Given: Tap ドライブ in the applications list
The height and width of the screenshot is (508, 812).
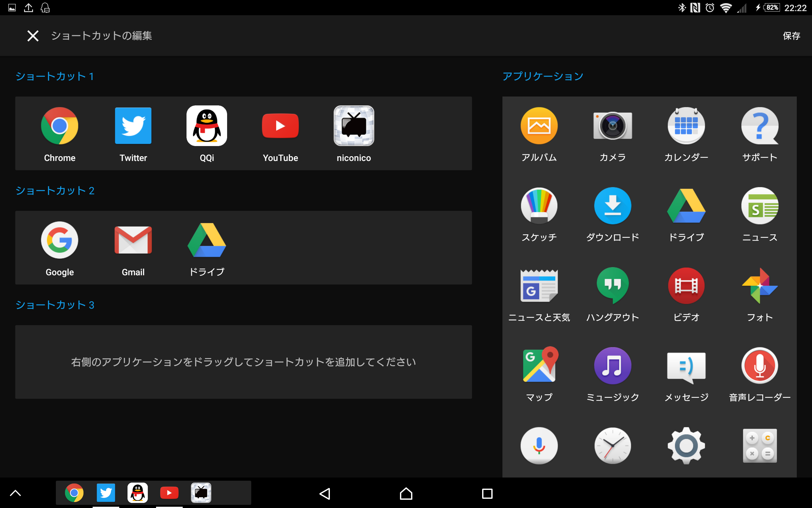Looking at the screenshot, I should (x=686, y=206).
